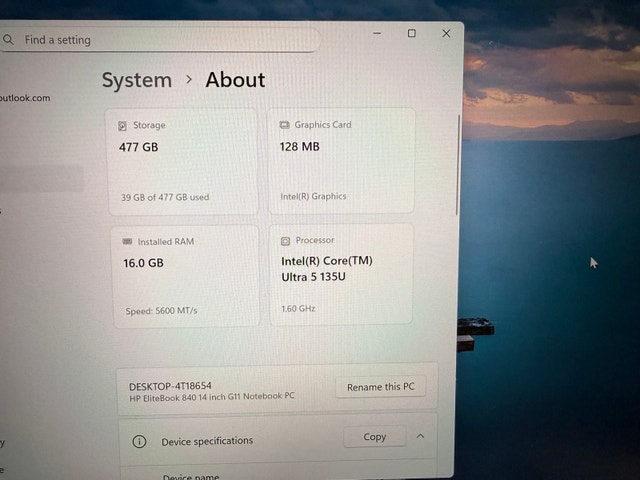Click the Speed: 5600 MT/s text

[161, 311]
